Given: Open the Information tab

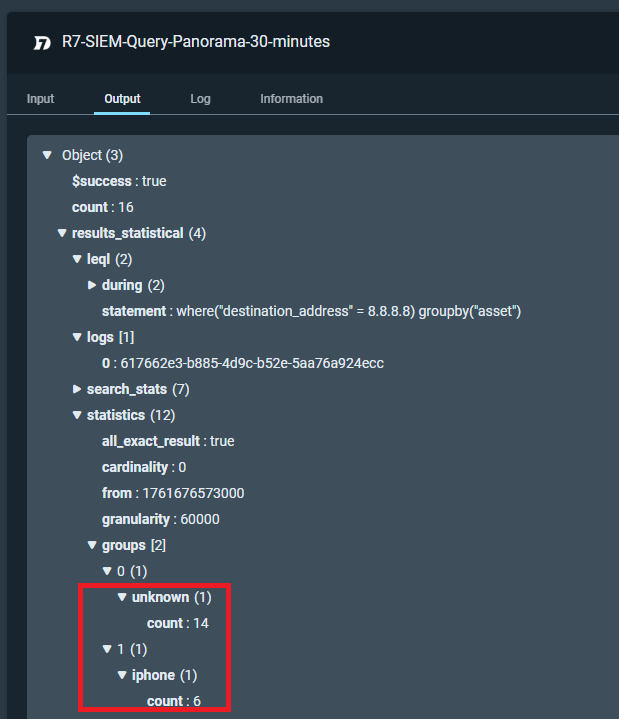Looking at the screenshot, I should 291,99.
